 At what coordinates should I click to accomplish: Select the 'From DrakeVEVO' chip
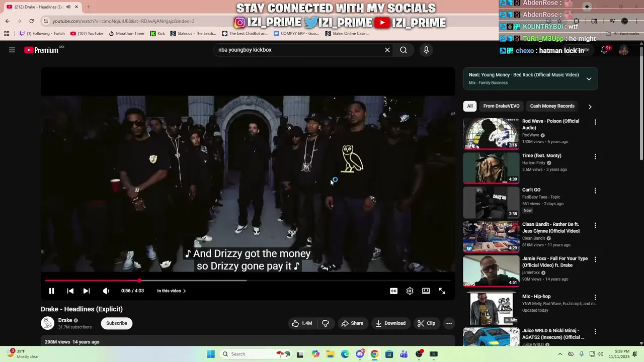coord(501,106)
